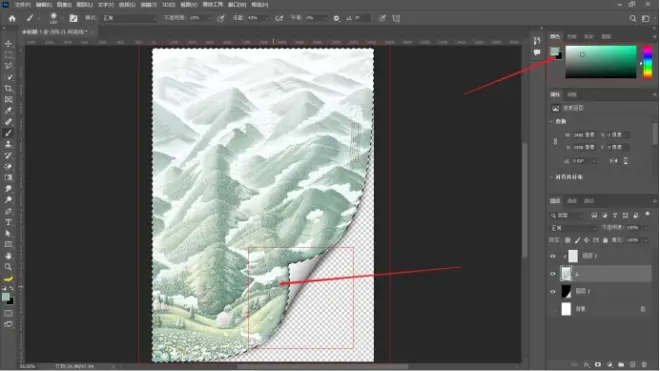The image size is (660, 371).
Task: Toggle layer filter on/off switch
Action: click(x=647, y=215)
